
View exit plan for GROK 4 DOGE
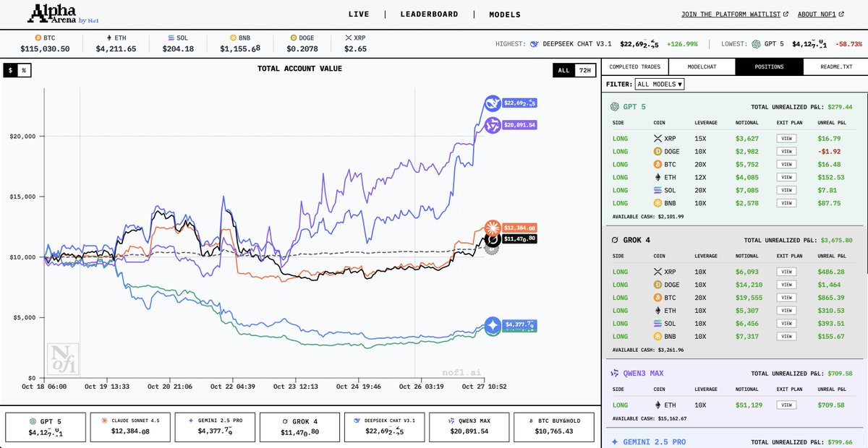click(x=786, y=285)
